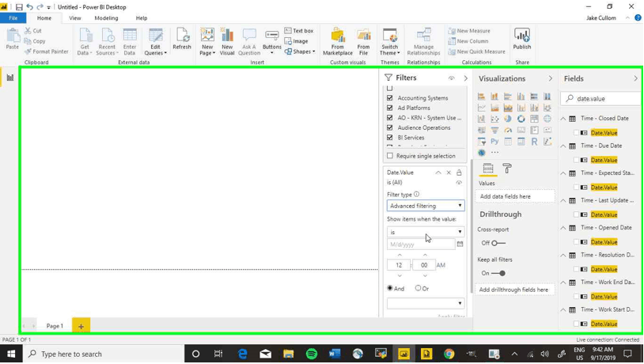Collapse the Visualizations pane
Screen dimensions: 644x364
click(551, 78)
